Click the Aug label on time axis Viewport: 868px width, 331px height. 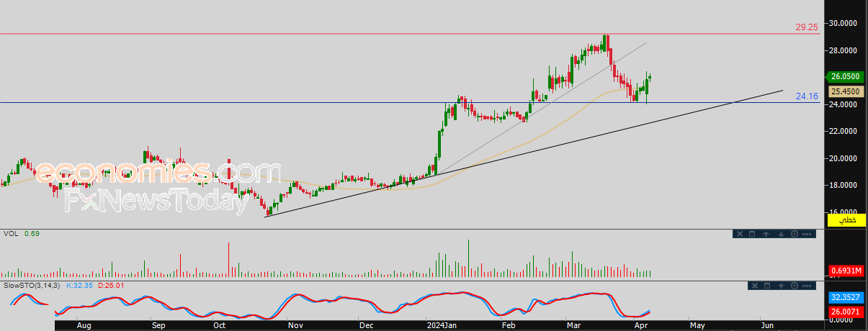[84, 326]
